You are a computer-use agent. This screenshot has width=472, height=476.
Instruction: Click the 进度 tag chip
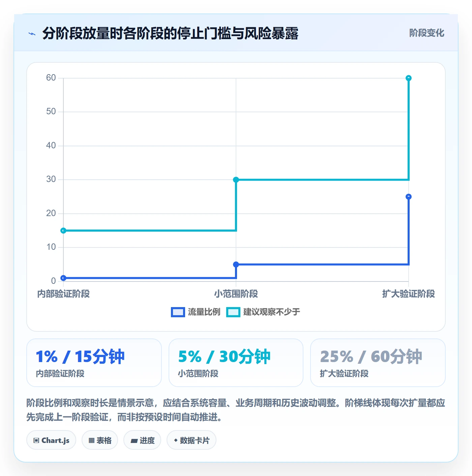[142, 440]
